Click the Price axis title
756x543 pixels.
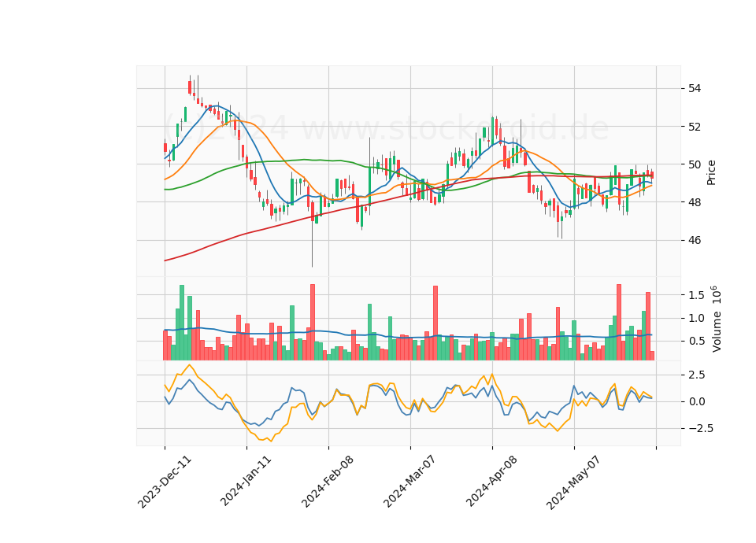tap(711, 172)
